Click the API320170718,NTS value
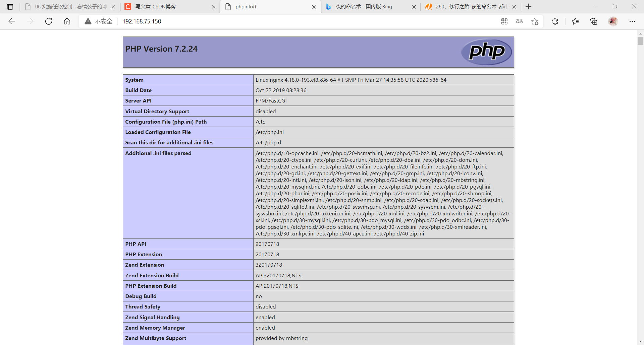The image size is (644, 345). 278,275
